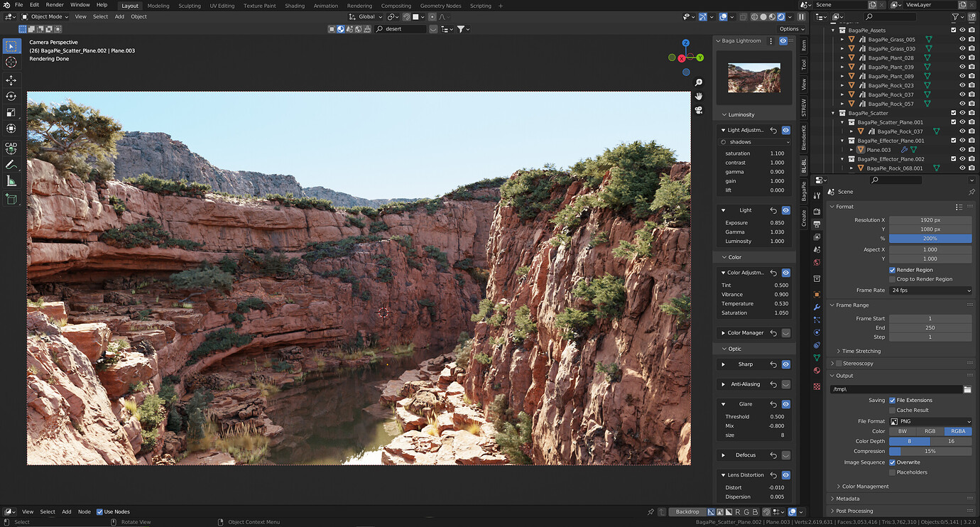Select the Measure tool

pyautogui.click(x=11, y=181)
